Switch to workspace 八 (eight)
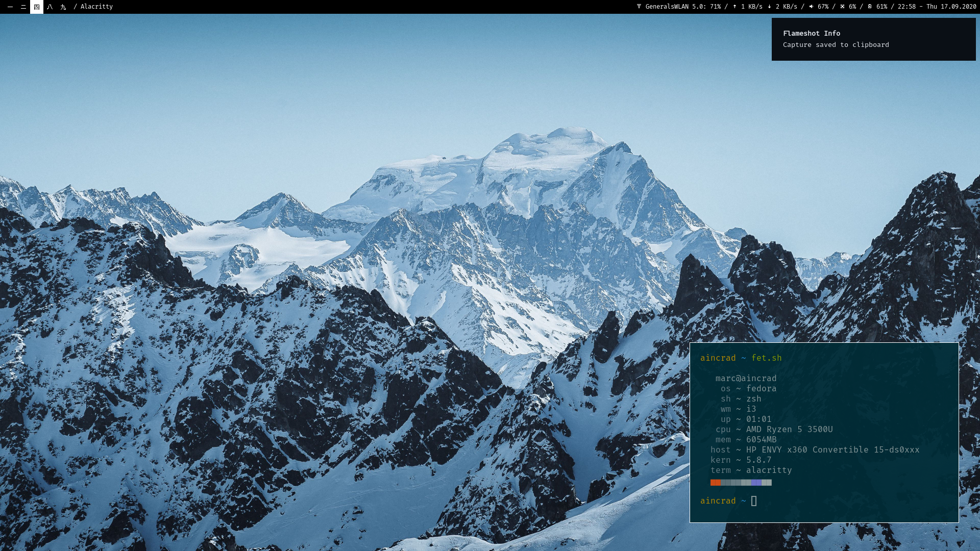 50,7
